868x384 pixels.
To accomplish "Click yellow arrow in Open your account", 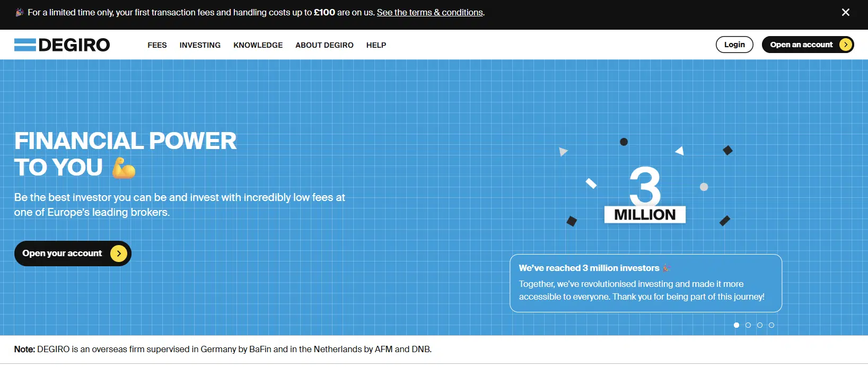I will point(119,254).
